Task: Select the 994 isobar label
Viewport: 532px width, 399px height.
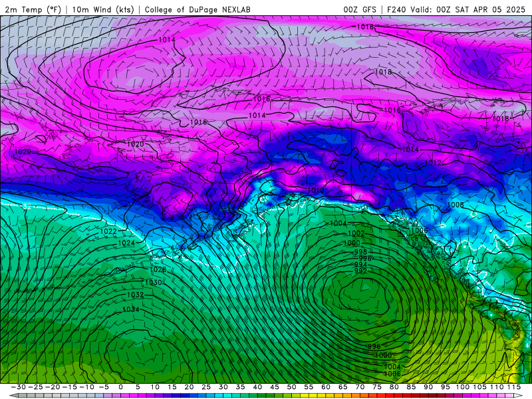Action: [x=360, y=264]
